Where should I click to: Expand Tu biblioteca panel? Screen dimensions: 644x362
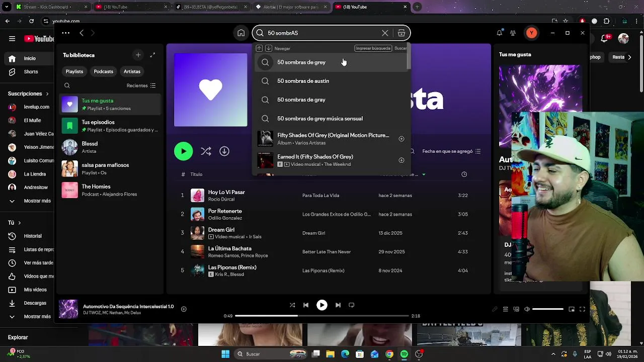pos(152,55)
